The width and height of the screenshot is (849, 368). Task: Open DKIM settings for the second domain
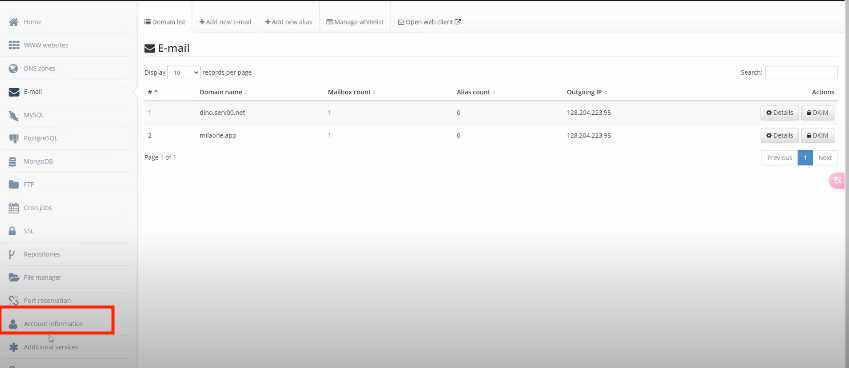pos(818,135)
